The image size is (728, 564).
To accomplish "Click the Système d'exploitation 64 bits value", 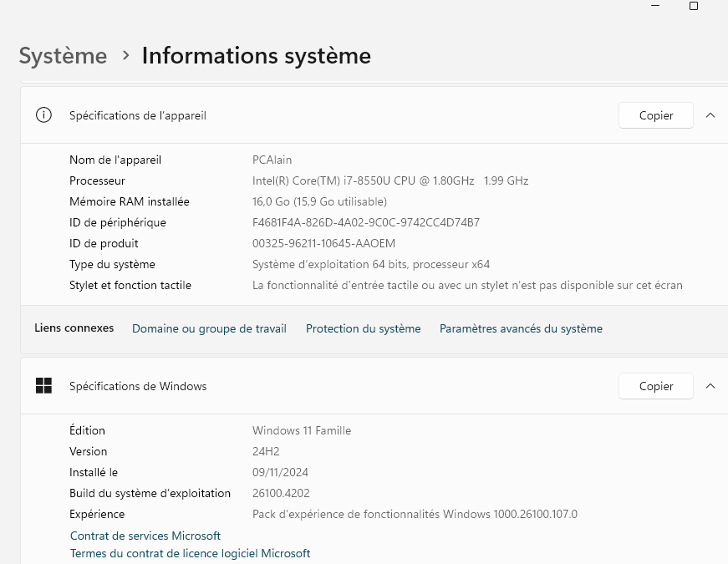I will point(371,264).
